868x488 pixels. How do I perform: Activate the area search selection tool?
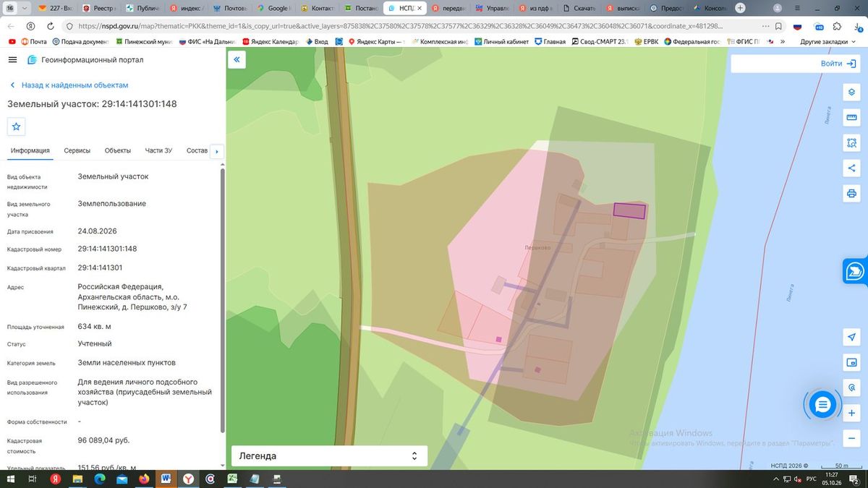851,143
